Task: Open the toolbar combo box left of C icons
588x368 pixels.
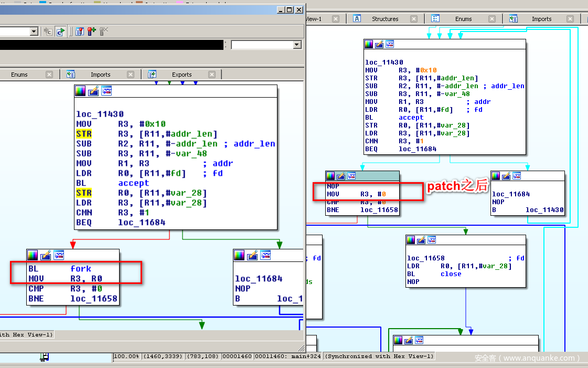Action: click(x=34, y=31)
